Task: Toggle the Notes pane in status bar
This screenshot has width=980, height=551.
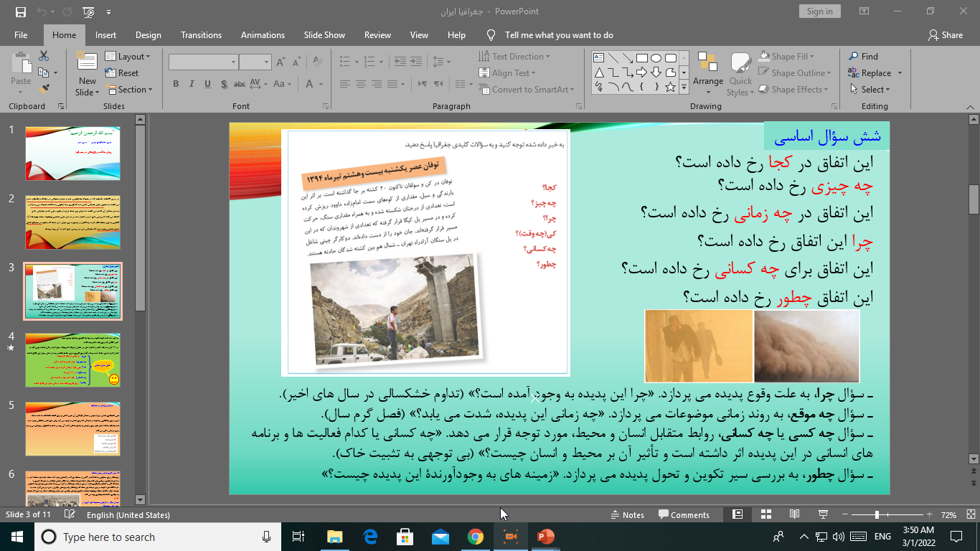Action: coord(627,514)
